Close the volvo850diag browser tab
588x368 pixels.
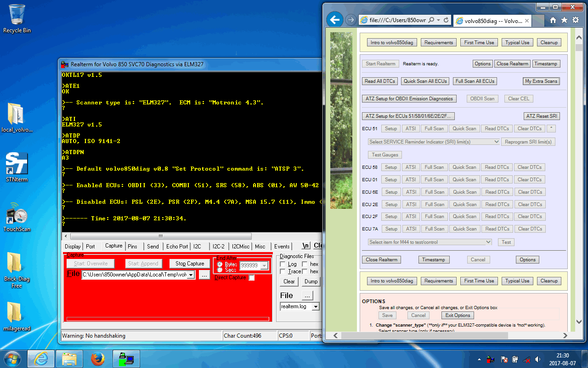pos(527,21)
